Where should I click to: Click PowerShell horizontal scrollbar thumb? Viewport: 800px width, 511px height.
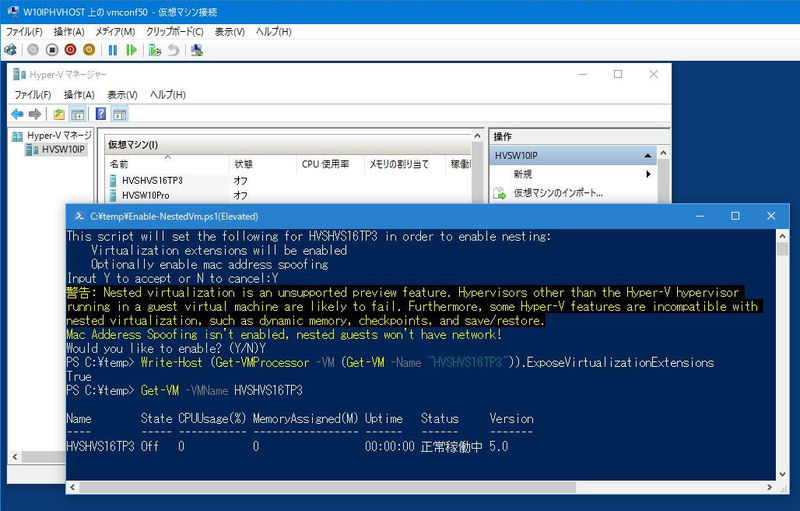click(x=327, y=488)
